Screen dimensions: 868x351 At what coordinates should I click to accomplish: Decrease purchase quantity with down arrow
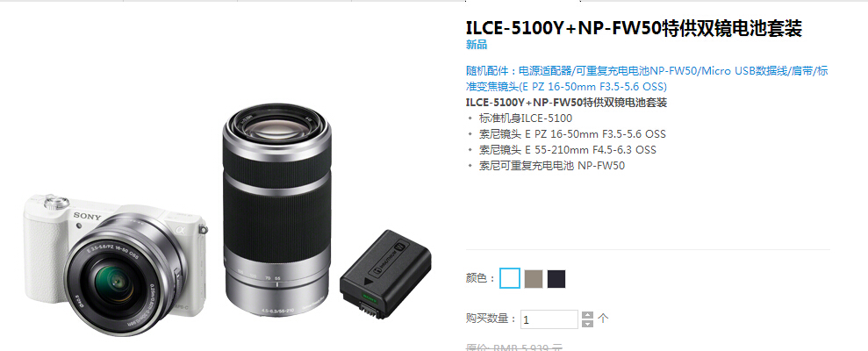click(x=587, y=323)
